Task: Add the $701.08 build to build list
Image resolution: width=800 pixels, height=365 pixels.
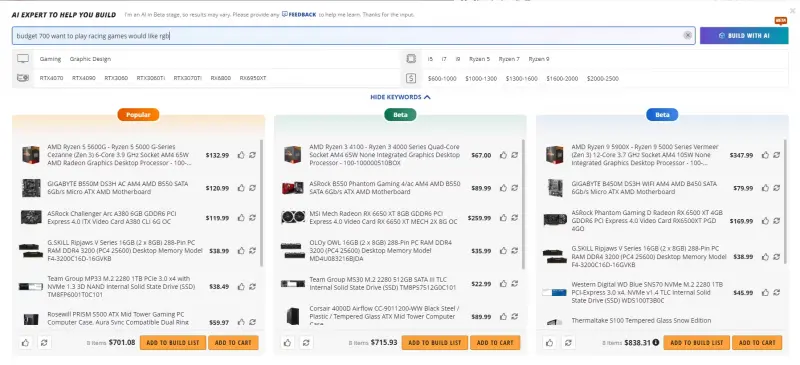Action: coord(173,343)
